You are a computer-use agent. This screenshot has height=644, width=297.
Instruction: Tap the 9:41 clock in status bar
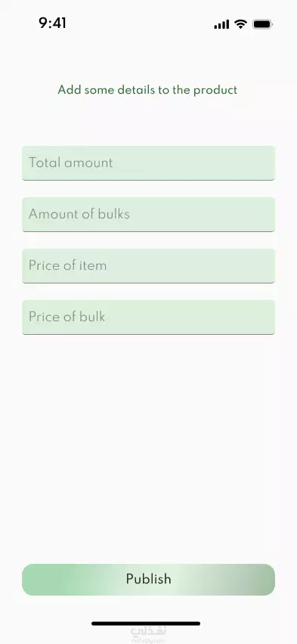52,23
